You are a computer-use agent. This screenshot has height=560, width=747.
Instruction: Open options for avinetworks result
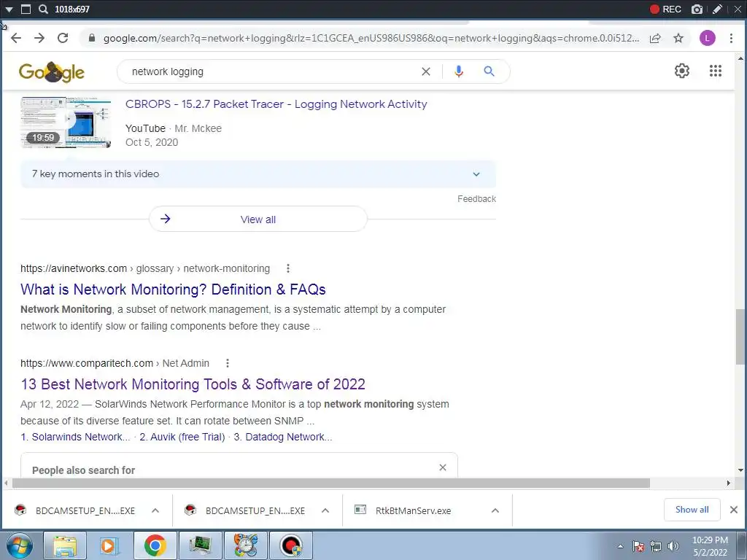coord(287,268)
